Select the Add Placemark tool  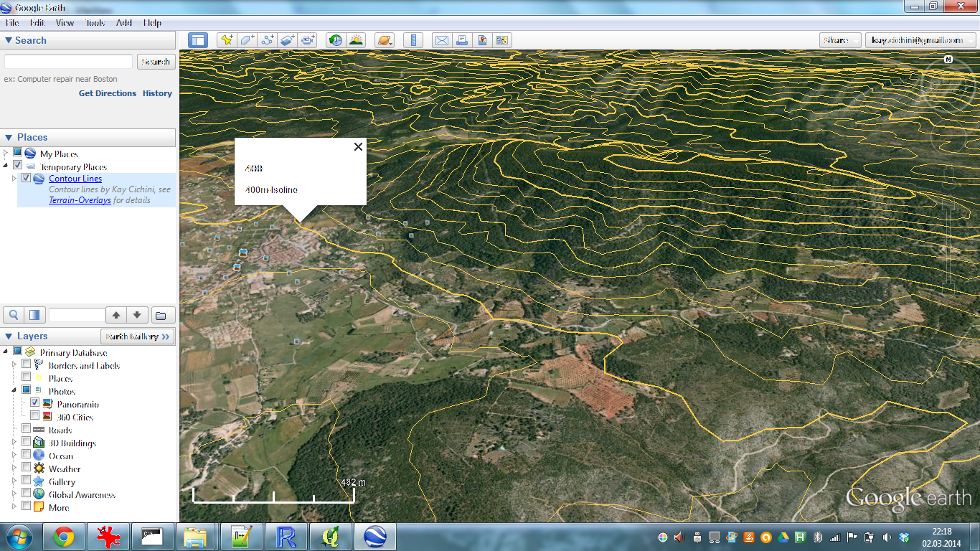(x=225, y=40)
